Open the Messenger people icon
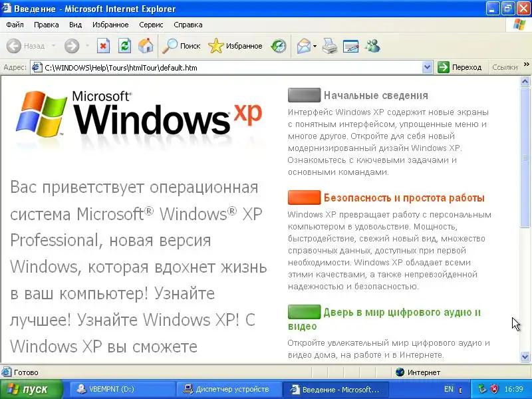 click(x=372, y=46)
